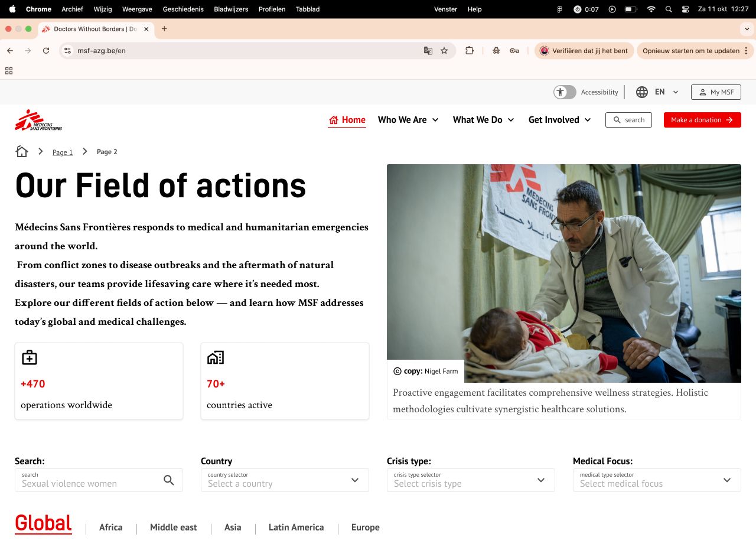Open the Select crisis type dropdown
The height and width of the screenshot is (544, 756).
coord(471,480)
